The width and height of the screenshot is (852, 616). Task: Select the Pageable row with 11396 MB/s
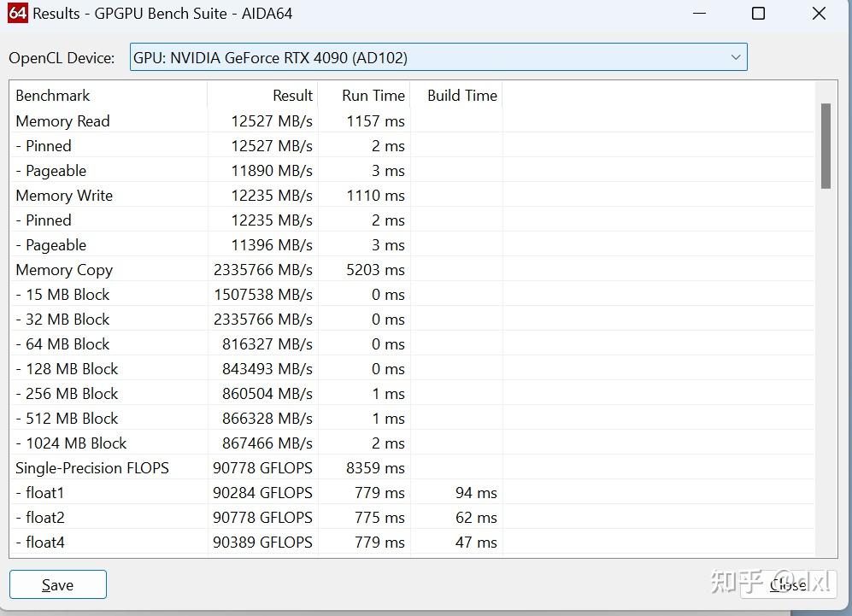[x=412, y=245]
